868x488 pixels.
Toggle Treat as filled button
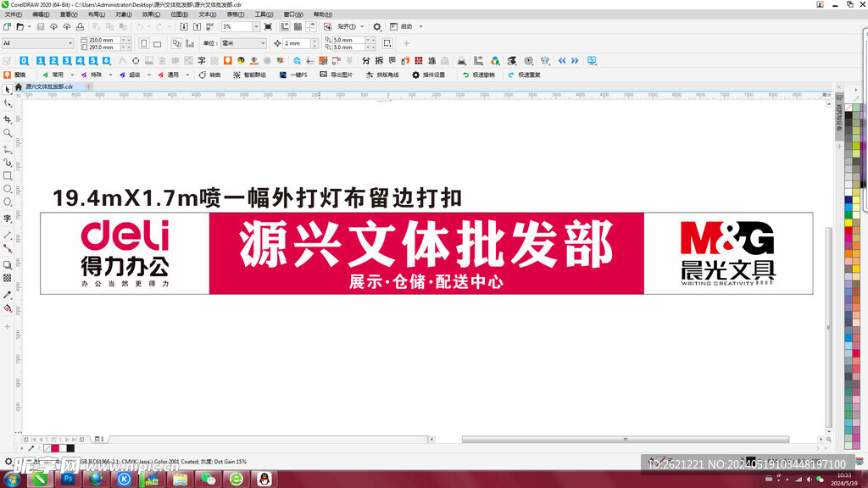coord(387,43)
